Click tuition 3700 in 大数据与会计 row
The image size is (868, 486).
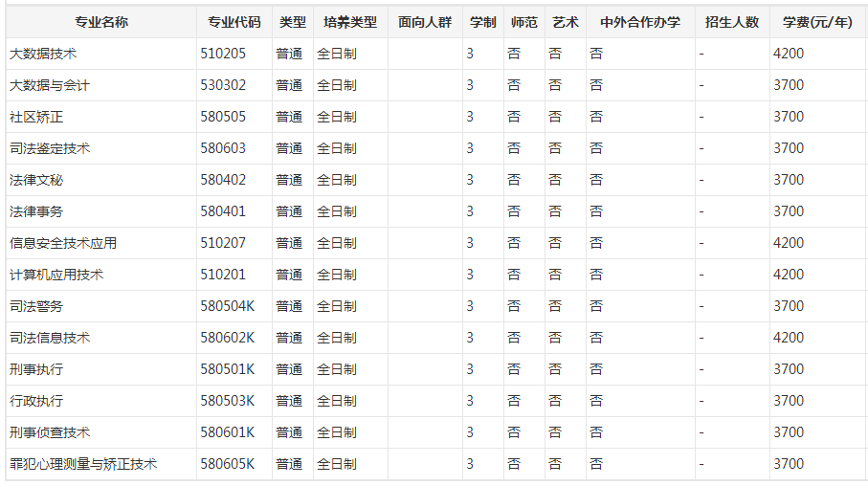coord(789,85)
